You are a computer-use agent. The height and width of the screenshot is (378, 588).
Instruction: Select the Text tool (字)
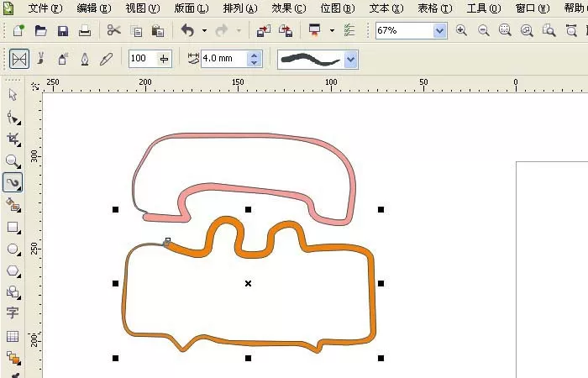pyautogui.click(x=13, y=312)
